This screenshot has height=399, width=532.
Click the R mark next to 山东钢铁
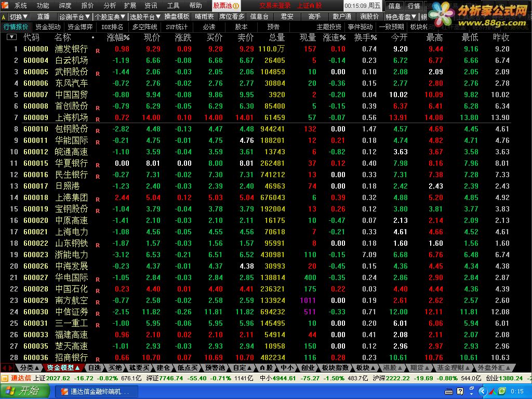98,245
